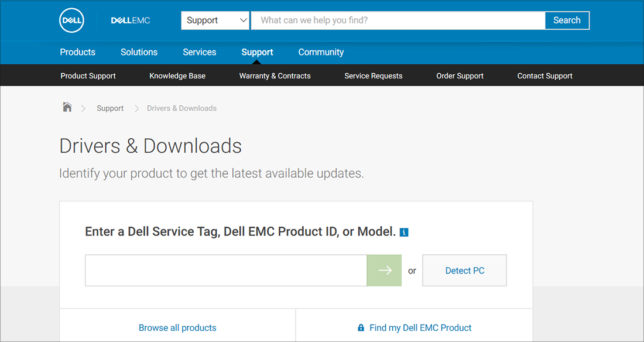644x342 pixels.
Task: Click the Detect PC button
Action: tap(464, 270)
